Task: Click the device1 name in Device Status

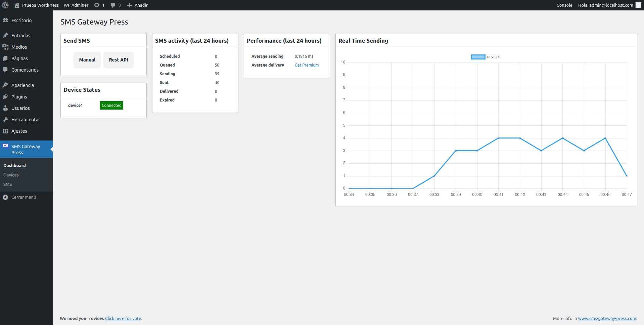Action: coord(76,105)
